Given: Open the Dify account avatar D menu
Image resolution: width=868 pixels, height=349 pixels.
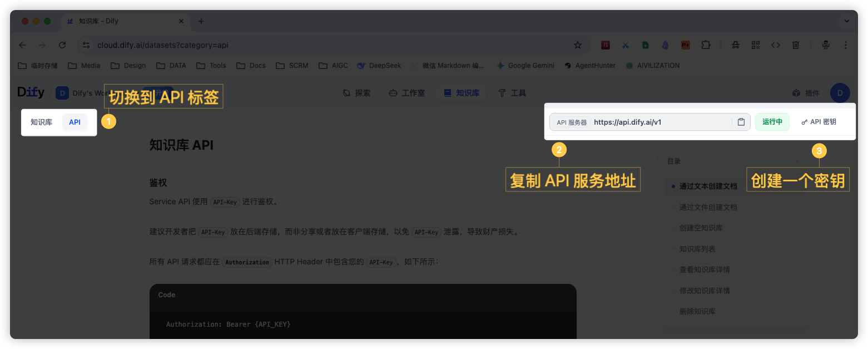Looking at the screenshot, I should coord(840,93).
